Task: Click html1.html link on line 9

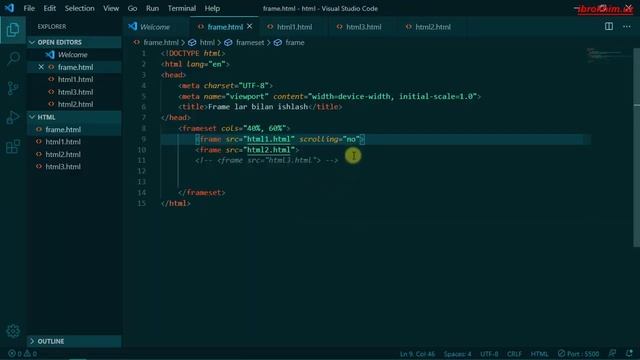Action: coord(269,139)
